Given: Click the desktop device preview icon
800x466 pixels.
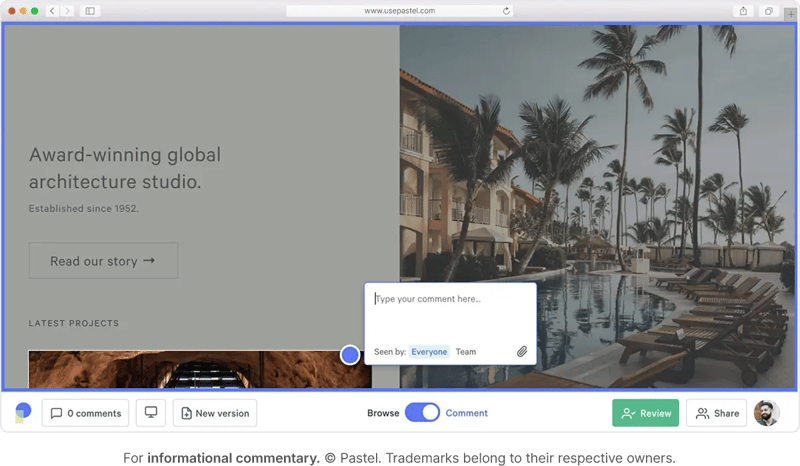Looking at the screenshot, I should coord(151,412).
